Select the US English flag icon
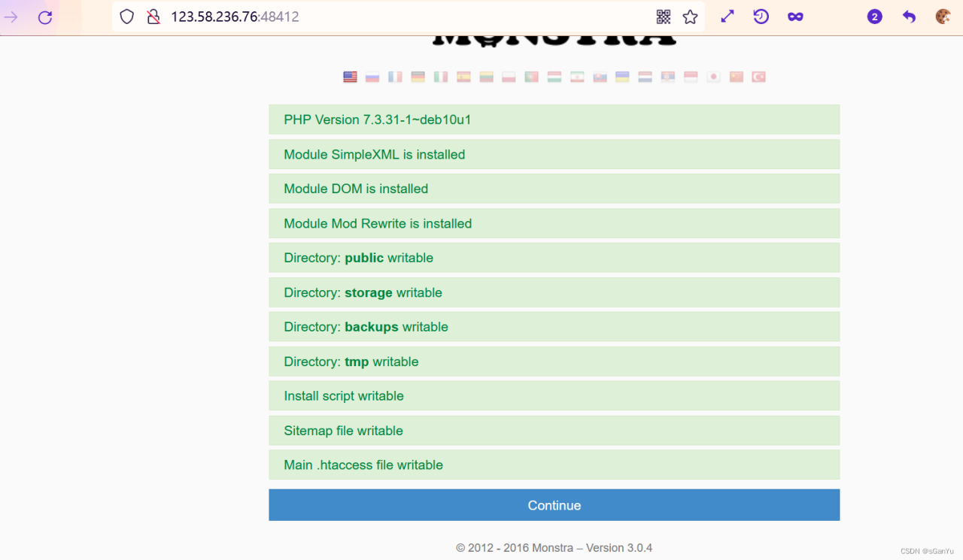This screenshot has height=560, width=963. pyautogui.click(x=349, y=76)
